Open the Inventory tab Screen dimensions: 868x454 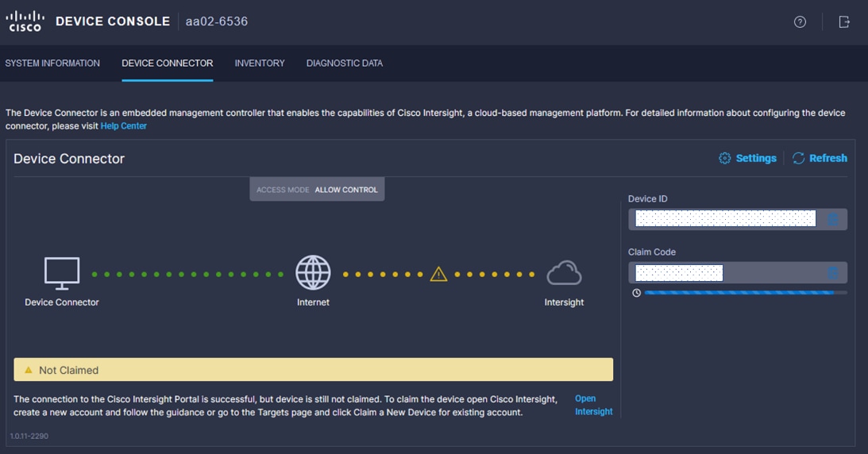260,63
